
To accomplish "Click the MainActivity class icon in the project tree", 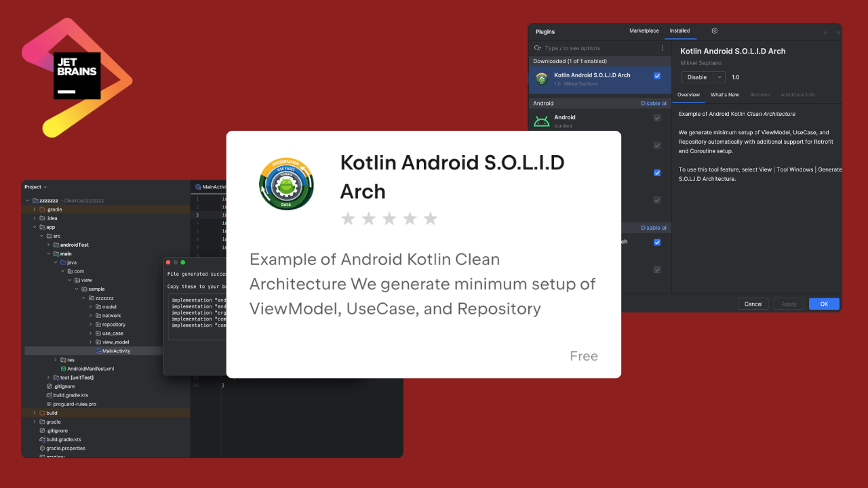I will tap(98, 351).
